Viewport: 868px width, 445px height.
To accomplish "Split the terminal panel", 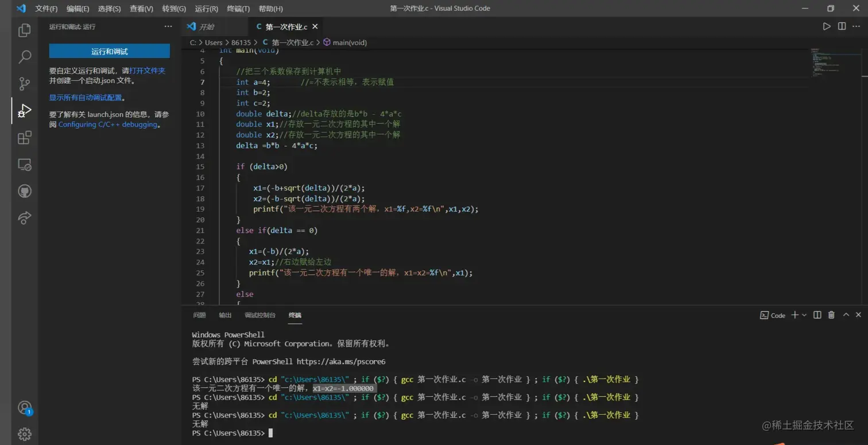I will [817, 315].
